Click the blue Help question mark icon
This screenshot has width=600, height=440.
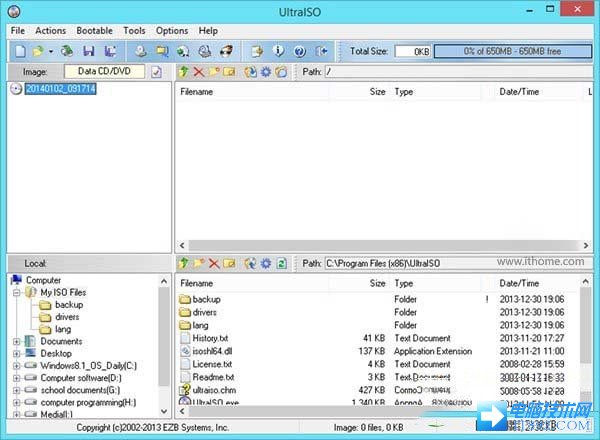299,51
